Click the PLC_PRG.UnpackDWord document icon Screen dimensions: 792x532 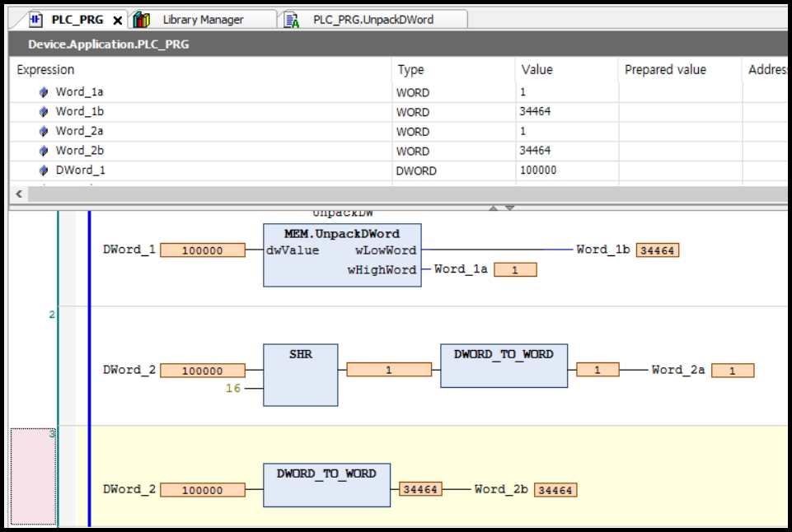[292, 21]
